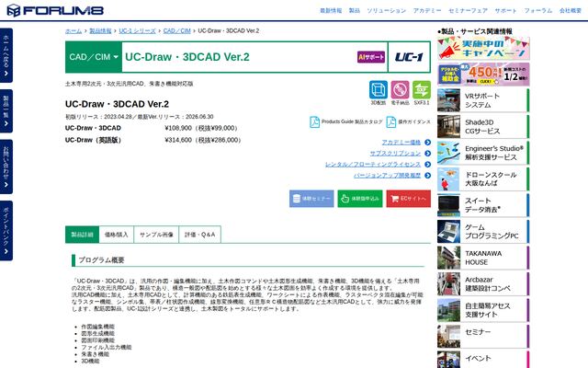Click the SXF3.1 green arrows icon
588x368 pixels.
(x=422, y=90)
